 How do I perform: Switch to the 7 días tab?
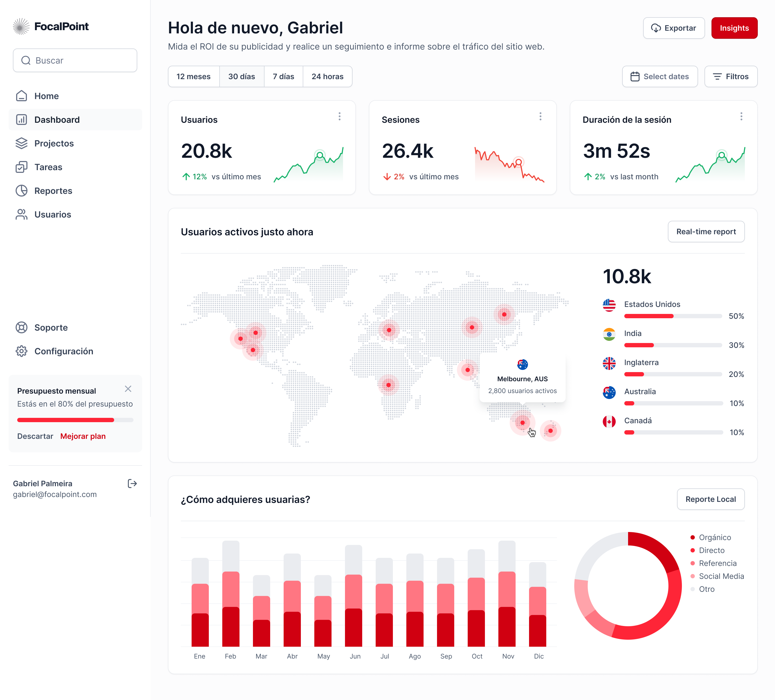point(283,76)
